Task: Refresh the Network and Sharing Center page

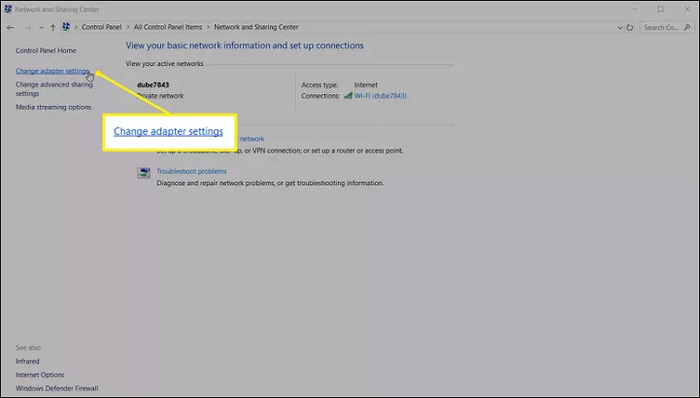Action: 629,28
